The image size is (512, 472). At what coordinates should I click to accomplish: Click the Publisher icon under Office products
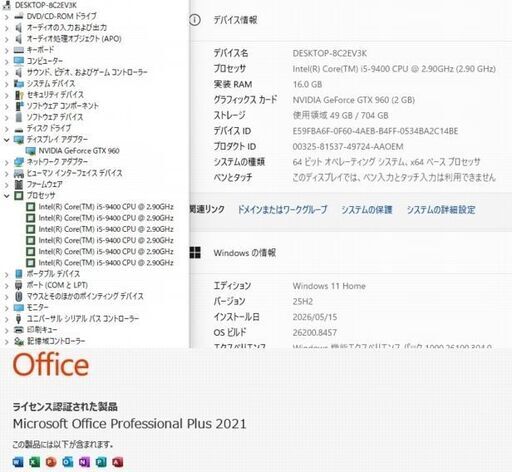[101, 462]
